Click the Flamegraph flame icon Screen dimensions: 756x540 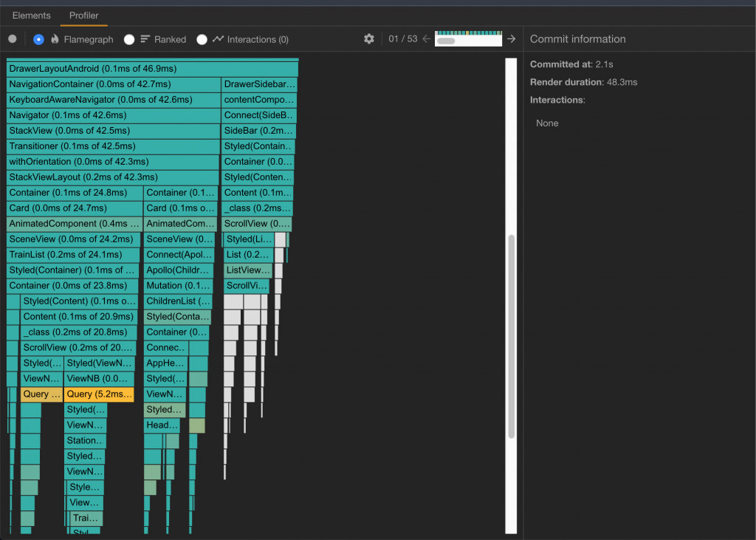coord(55,39)
